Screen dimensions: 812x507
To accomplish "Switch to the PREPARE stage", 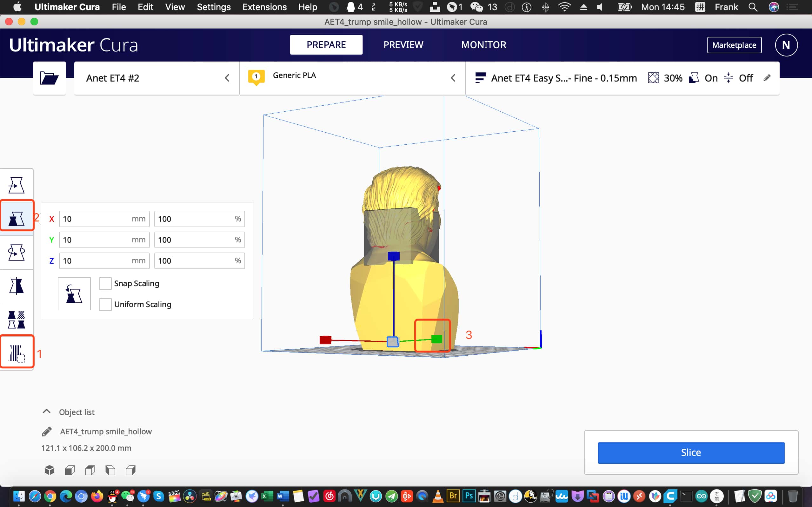I will (326, 45).
